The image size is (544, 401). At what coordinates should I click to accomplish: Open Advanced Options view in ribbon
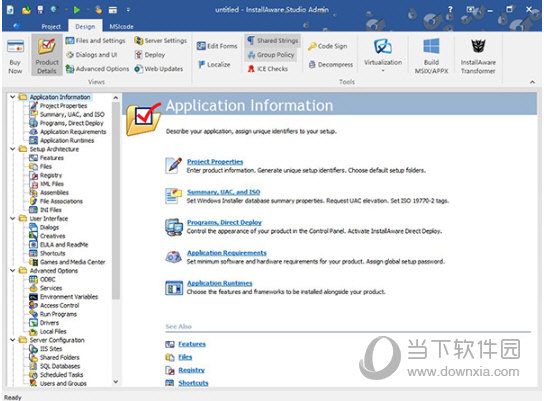(97, 69)
